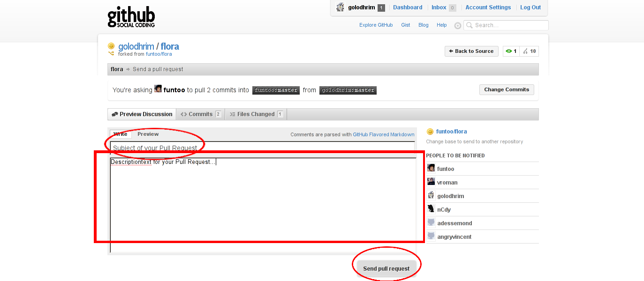Click inside the Search box
Image resolution: width=644 pixels, height=281 pixels.
[509, 25]
